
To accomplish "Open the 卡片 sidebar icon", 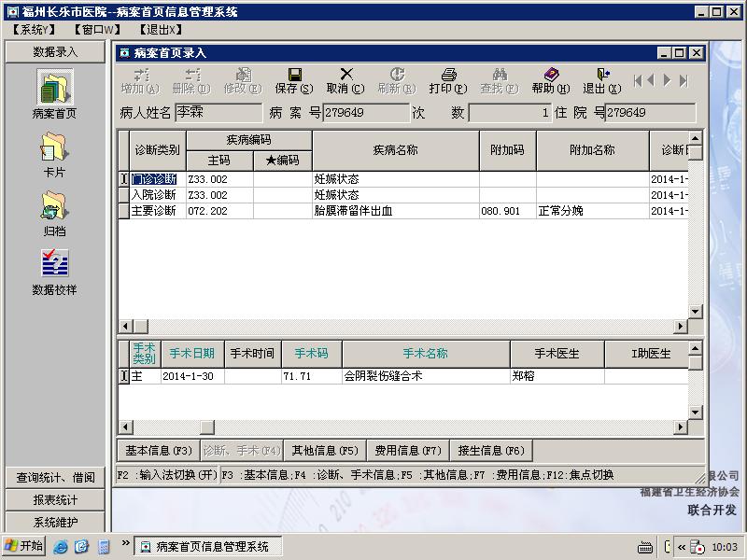I will pos(54,155).
